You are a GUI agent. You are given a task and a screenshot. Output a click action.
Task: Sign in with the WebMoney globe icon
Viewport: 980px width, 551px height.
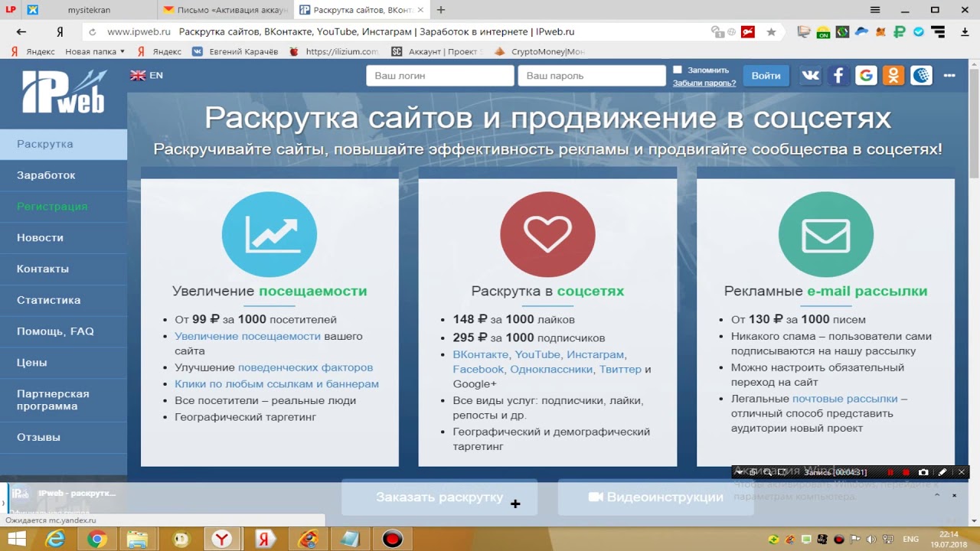click(x=921, y=75)
